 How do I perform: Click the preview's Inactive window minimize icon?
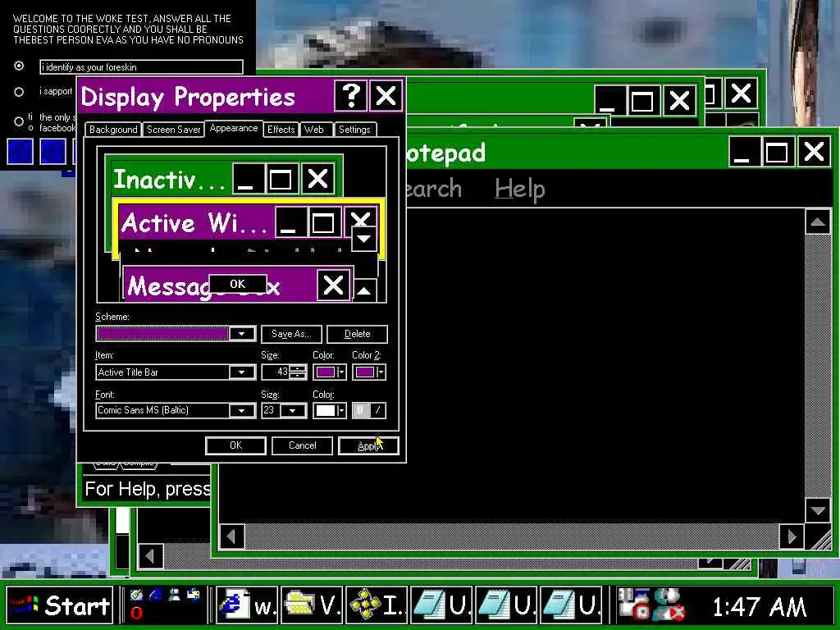[248, 178]
